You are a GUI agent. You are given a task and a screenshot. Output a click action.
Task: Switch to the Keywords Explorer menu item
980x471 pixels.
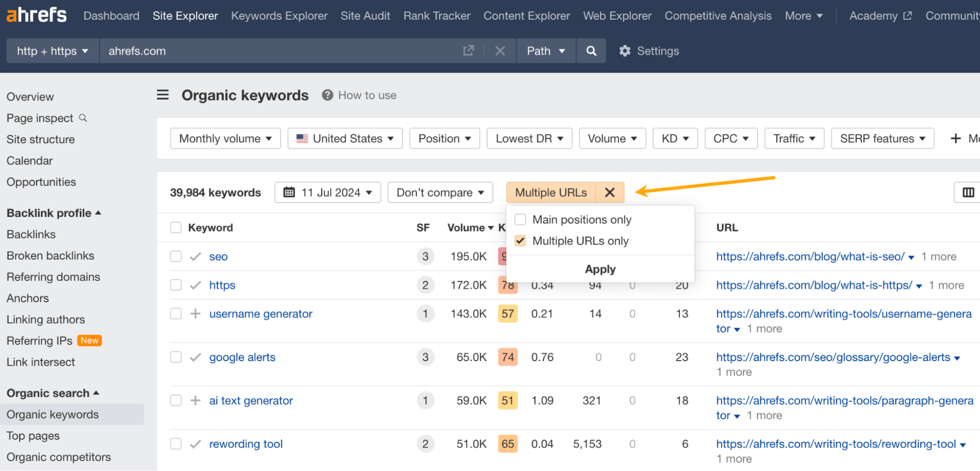pos(279,15)
